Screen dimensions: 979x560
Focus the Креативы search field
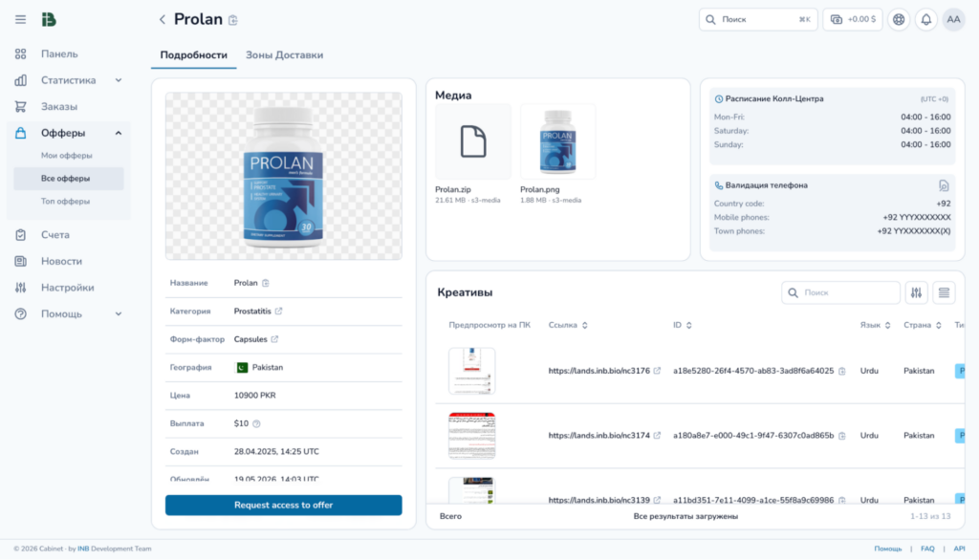pos(840,292)
